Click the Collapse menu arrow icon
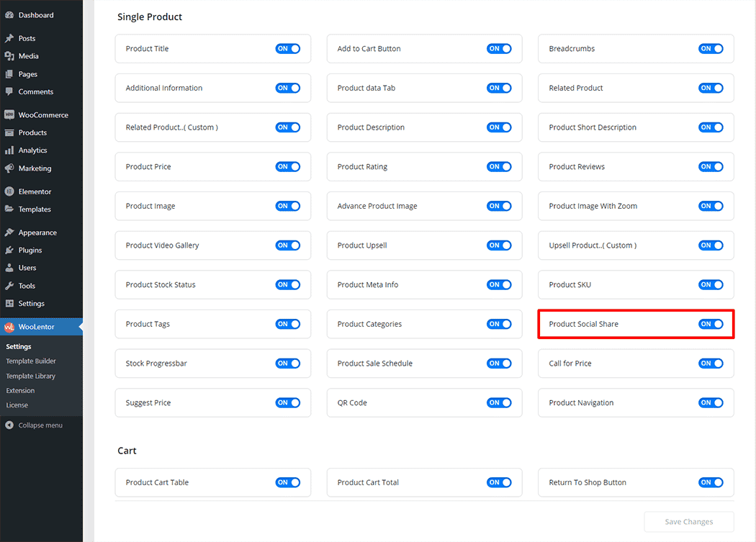The height and width of the screenshot is (542, 756). (9, 425)
